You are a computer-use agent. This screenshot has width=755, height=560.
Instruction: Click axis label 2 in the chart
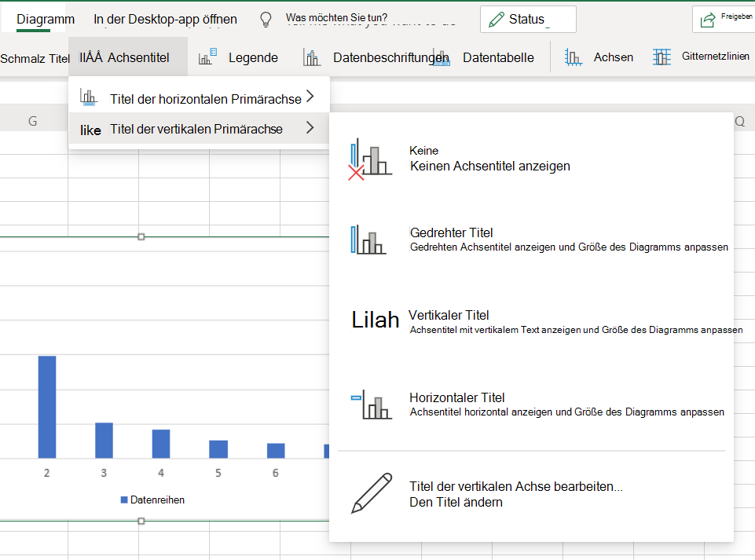46,473
